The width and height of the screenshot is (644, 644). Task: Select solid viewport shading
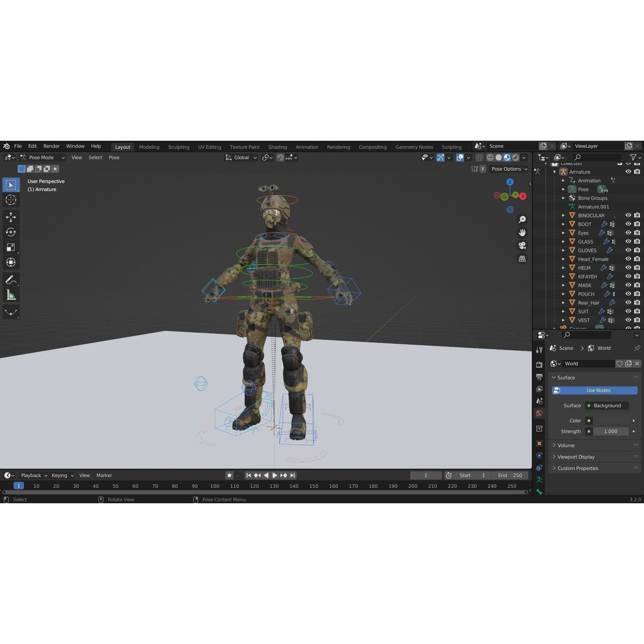point(499,157)
